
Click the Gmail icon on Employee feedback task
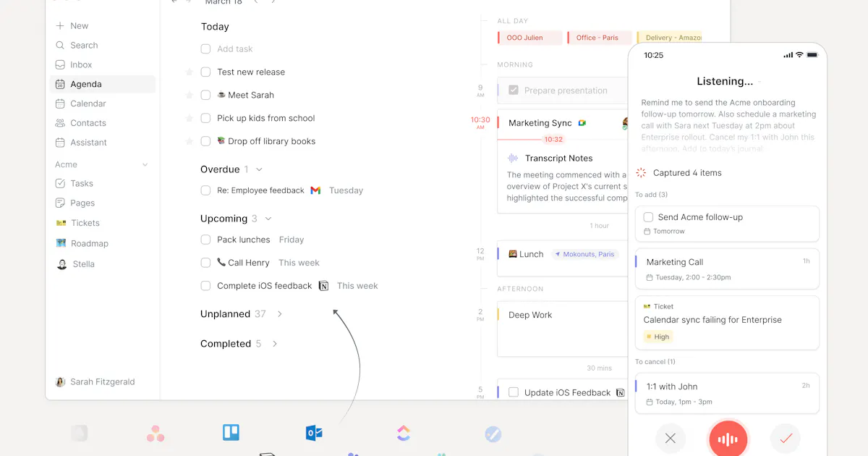pyautogui.click(x=315, y=190)
